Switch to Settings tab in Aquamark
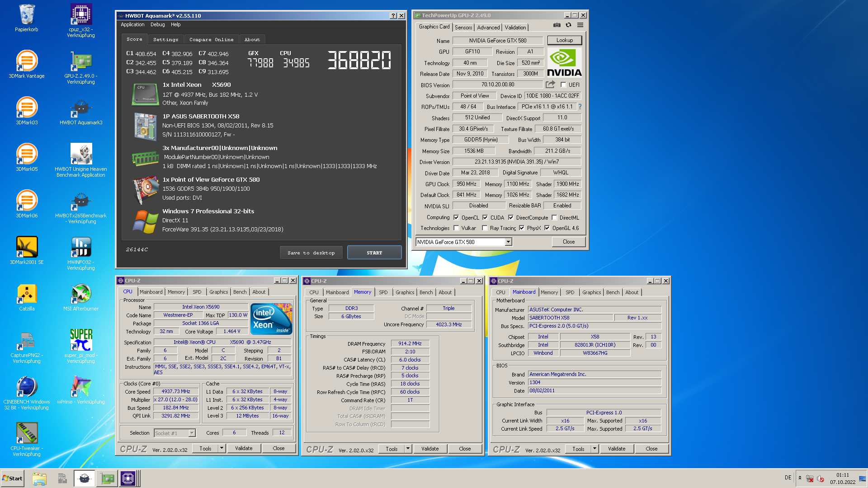This screenshot has height=488, width=868. pyautogui.click(x=165, y=39)
